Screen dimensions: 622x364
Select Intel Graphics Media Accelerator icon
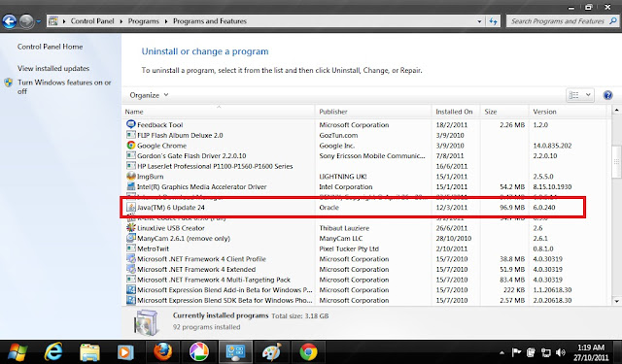pyautogui.click(x=131, y=186)
